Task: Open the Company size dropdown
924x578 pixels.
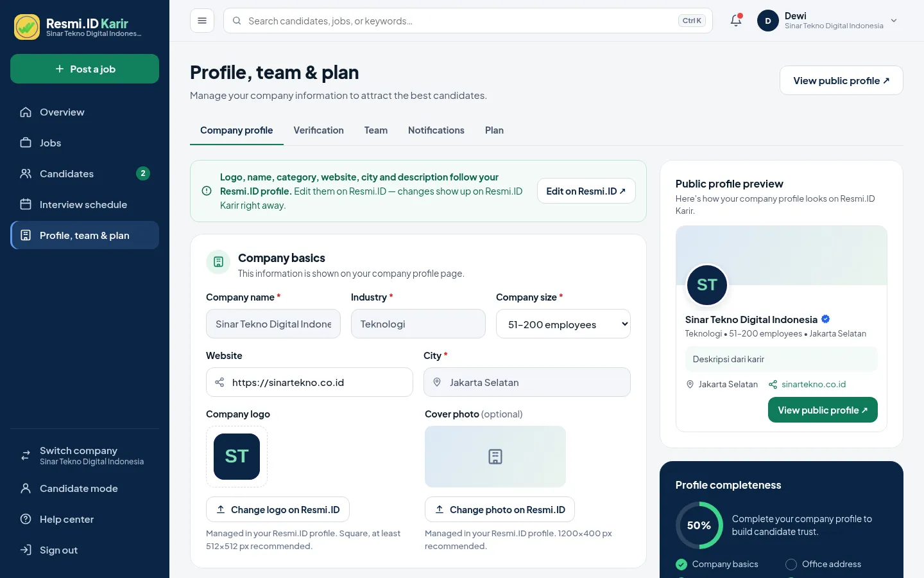Action: click(563, 324)
